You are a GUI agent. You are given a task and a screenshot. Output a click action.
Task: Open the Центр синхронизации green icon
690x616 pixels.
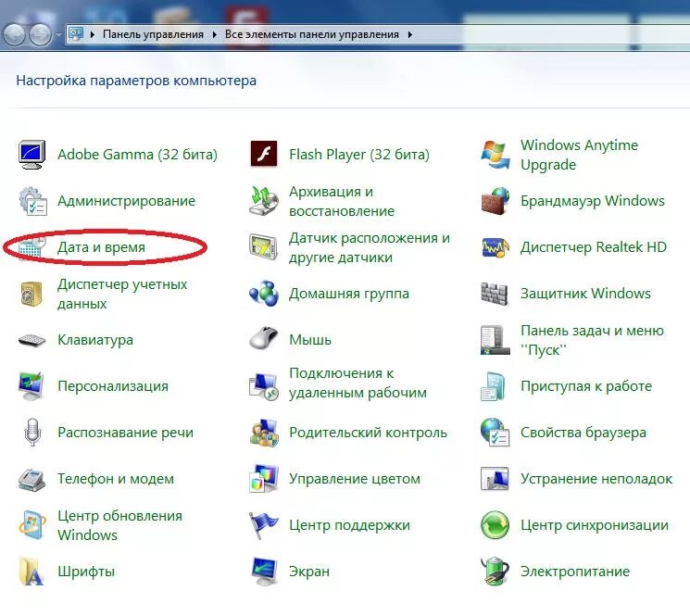pos(496,525)
